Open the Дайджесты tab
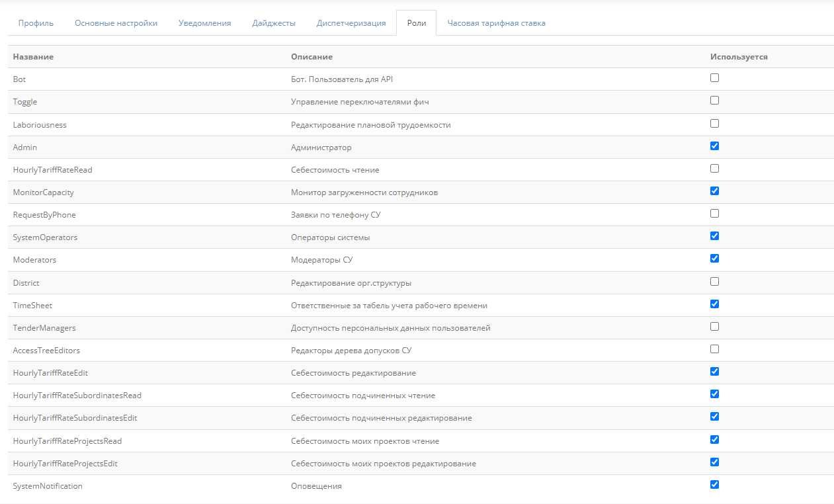Screen dimensions: 834x504 (x=274, y=23)
